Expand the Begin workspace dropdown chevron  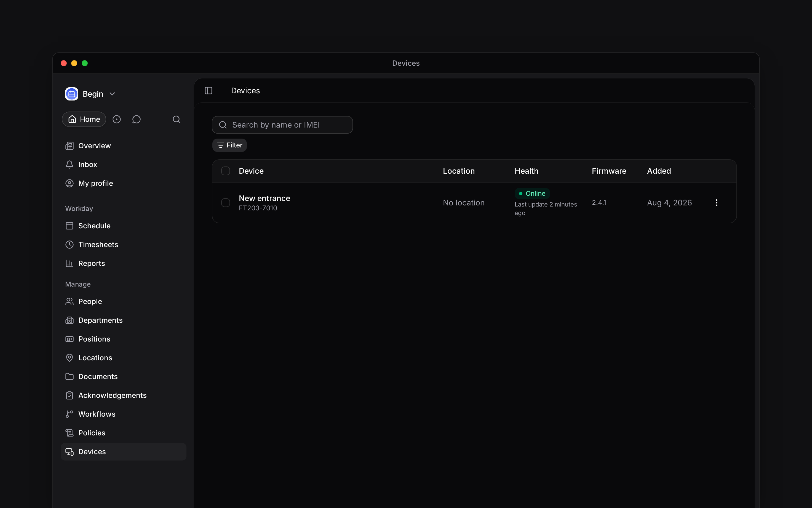tap(113, 94)
